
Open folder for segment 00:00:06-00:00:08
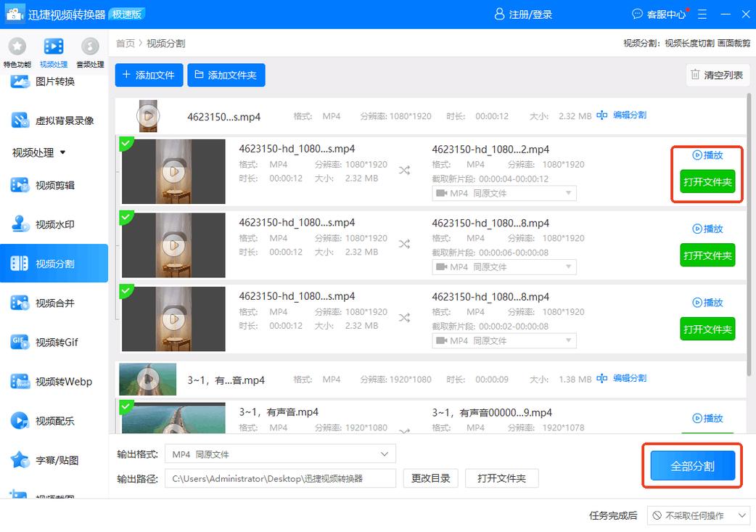click(707, 255)
